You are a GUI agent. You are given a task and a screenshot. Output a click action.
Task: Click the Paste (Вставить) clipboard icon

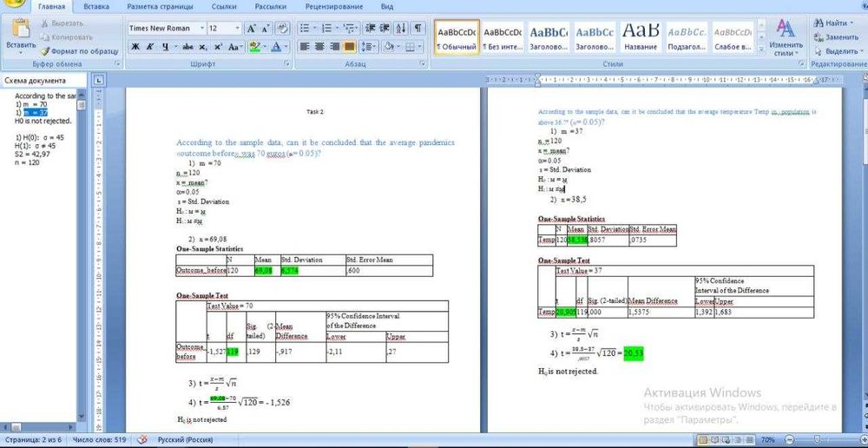pos(21,29)
